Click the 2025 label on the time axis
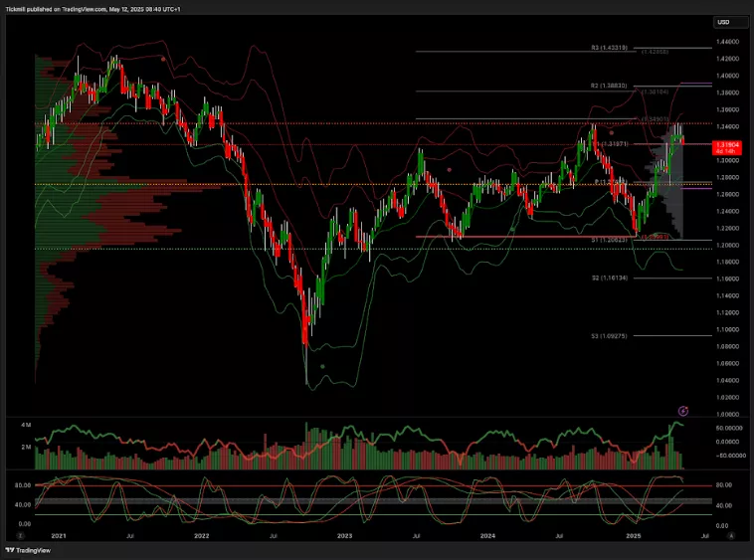This screenshot has width=754, height=560. (630, 535)
